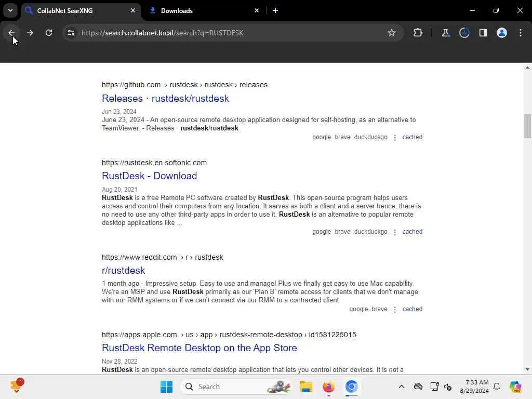Close the Downloads tab
This screenshot has width=532, height=399.
pos(257,10)
